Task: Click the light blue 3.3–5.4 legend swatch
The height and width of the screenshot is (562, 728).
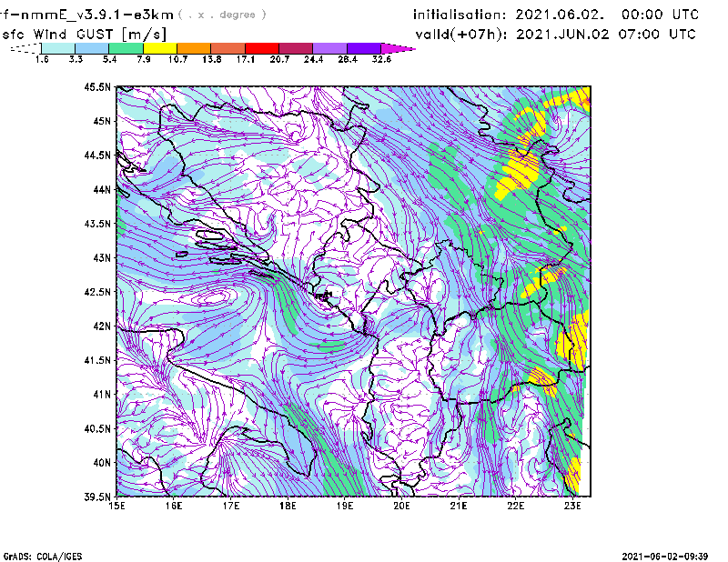Action: click(92, 48)
